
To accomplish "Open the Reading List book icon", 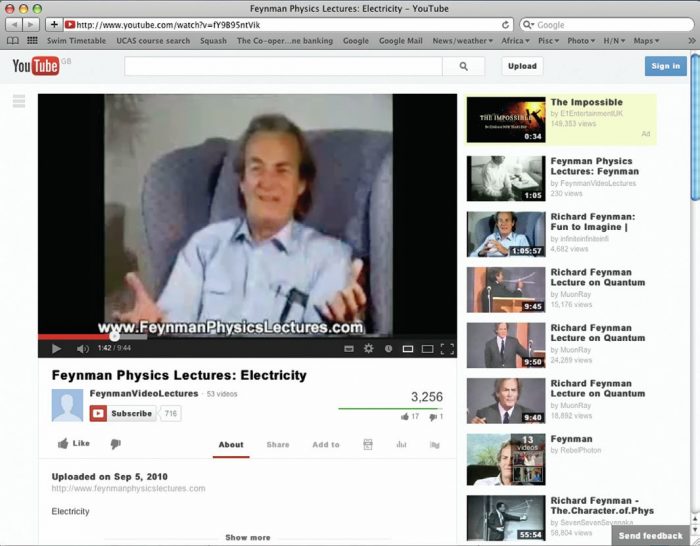I will pyautogui.click(x=13, y=41).
